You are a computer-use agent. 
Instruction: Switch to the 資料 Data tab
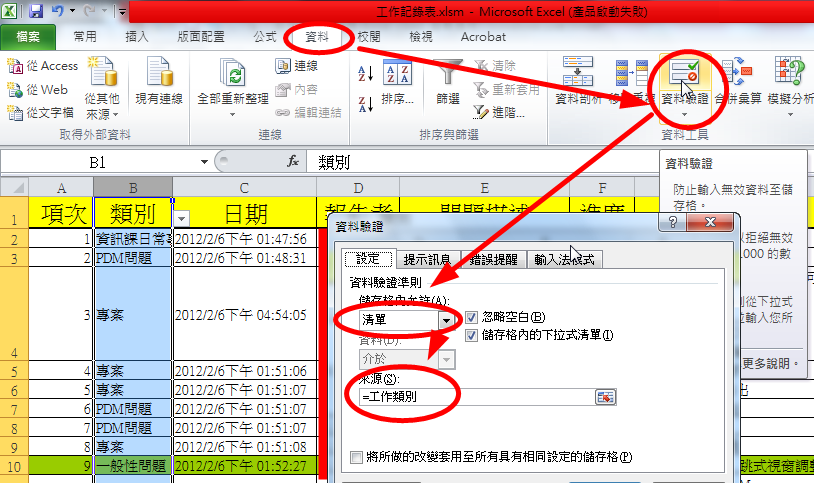click(x=317, y=37)
